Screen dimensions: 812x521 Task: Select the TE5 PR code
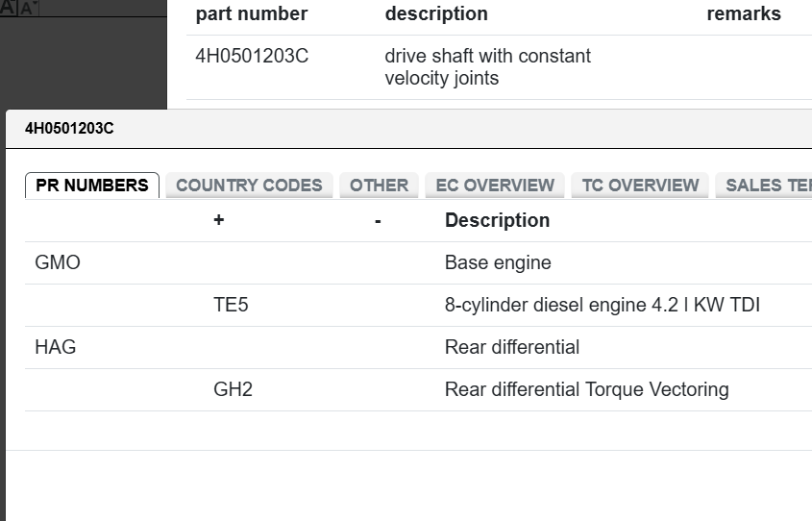point(231,305)
